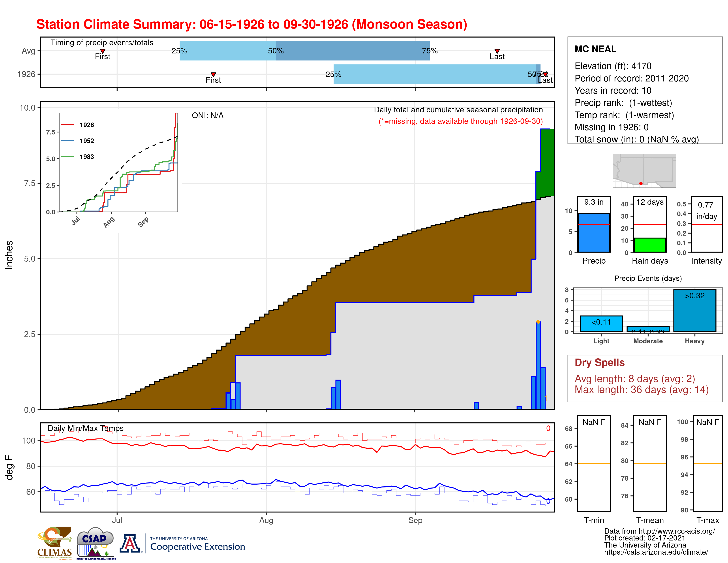This screenshot has height=563, width=728.
Task: Click the T-min NaN F label
Action: (x=594, y=422)
